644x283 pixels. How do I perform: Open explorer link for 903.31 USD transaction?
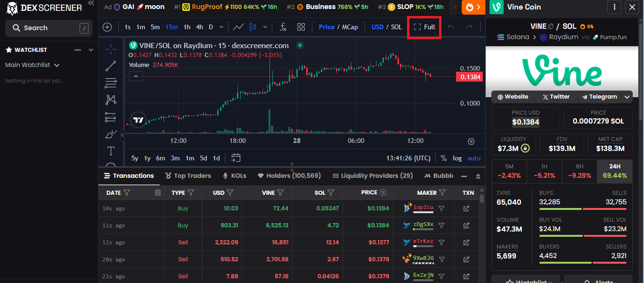(x=466, y=225)
